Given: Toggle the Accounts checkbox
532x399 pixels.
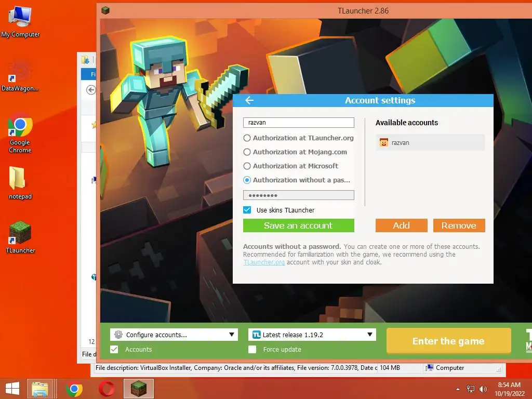Looking at the screenshot, I should pyautogui.click(x=114, y=350).
